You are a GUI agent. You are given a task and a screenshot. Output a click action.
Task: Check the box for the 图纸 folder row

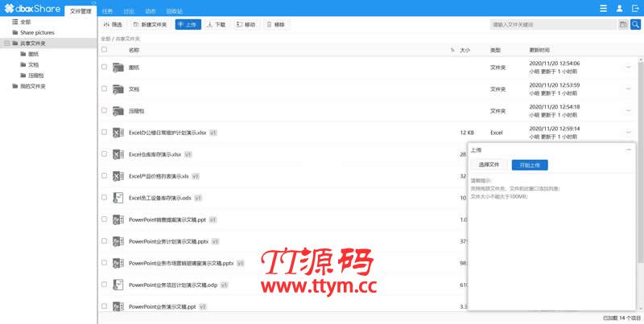pos(105,67)
